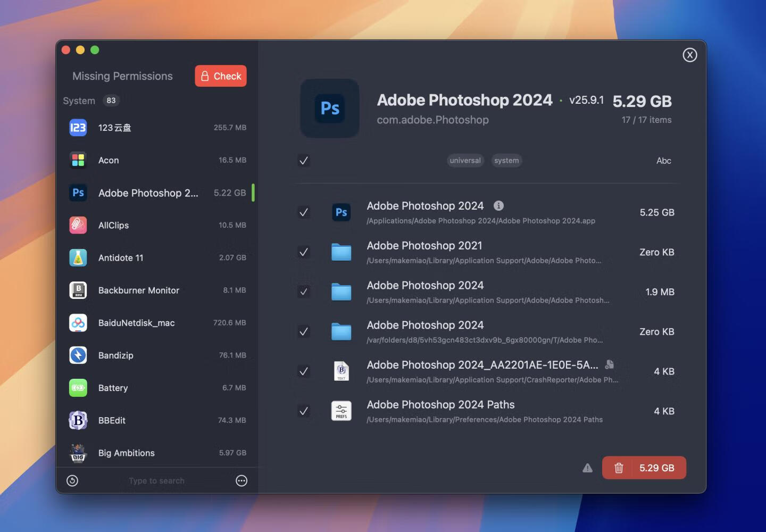Select Bandizip in the app list
The image size is (766, 532).
point(116,355)
